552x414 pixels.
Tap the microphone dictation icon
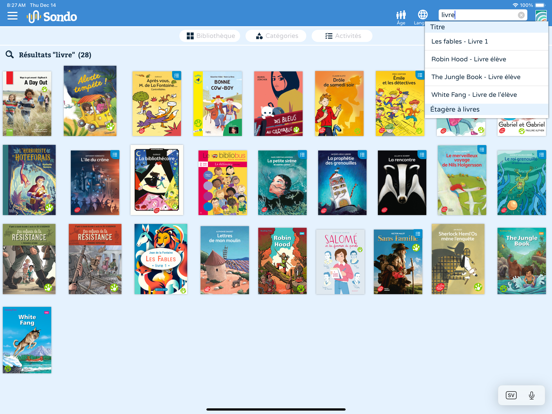pyautogui.click(x=532, y=395)
